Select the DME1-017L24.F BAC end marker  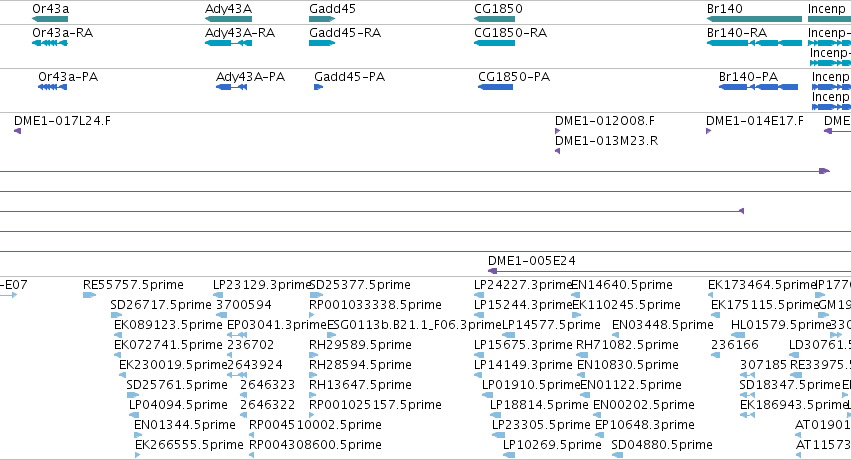click(x=17, y=131)
